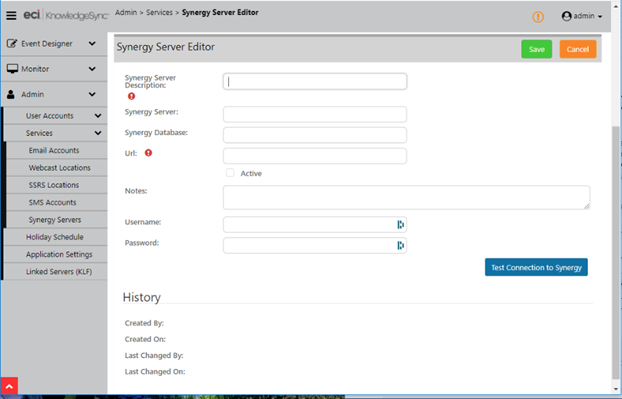Click Test Connection to Synergy button
This screenshot has width=622, height=399.
tap(536, 267)
